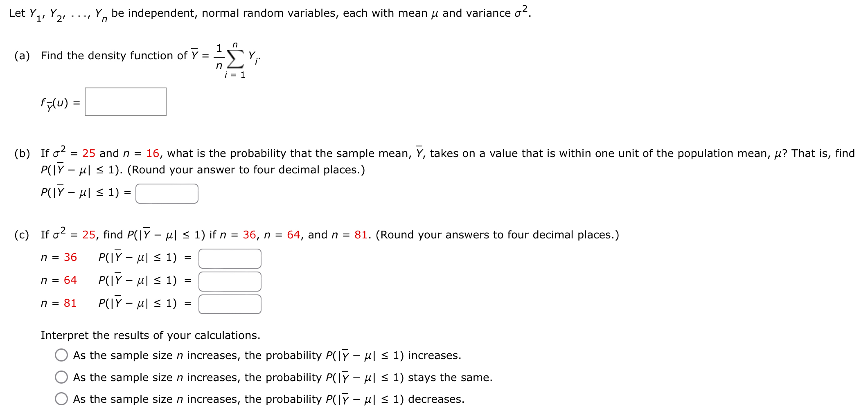Click the n = 81 row label
Viewport: 868px width, 420px height.
[x=58, y=303]
